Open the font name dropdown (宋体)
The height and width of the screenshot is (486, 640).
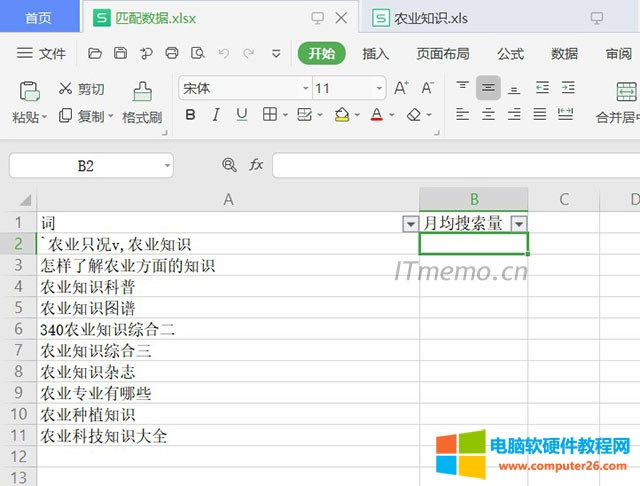tap(306, 89)
